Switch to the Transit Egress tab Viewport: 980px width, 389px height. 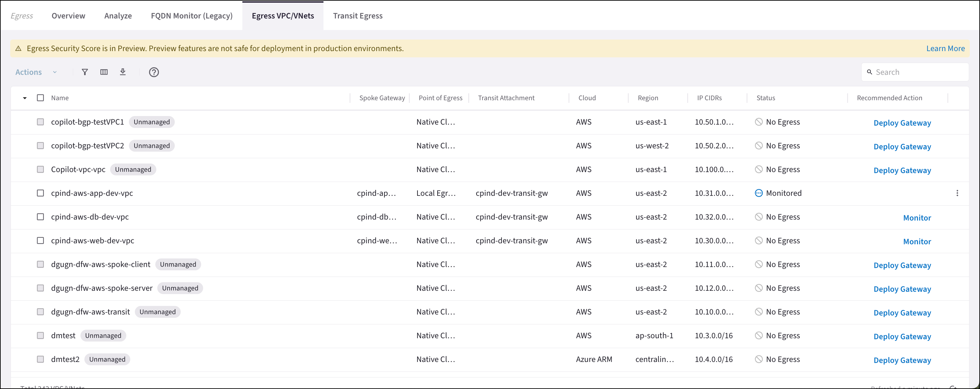[x=358, y=15]
